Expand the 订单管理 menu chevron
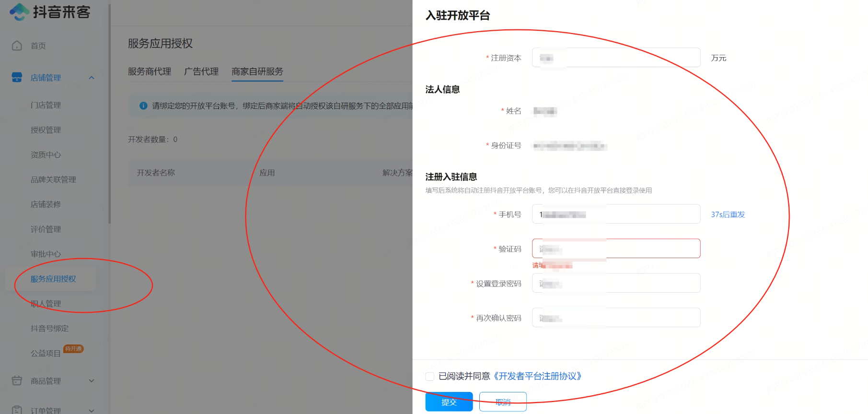868x414 pixels. click(x=92, y=411)
